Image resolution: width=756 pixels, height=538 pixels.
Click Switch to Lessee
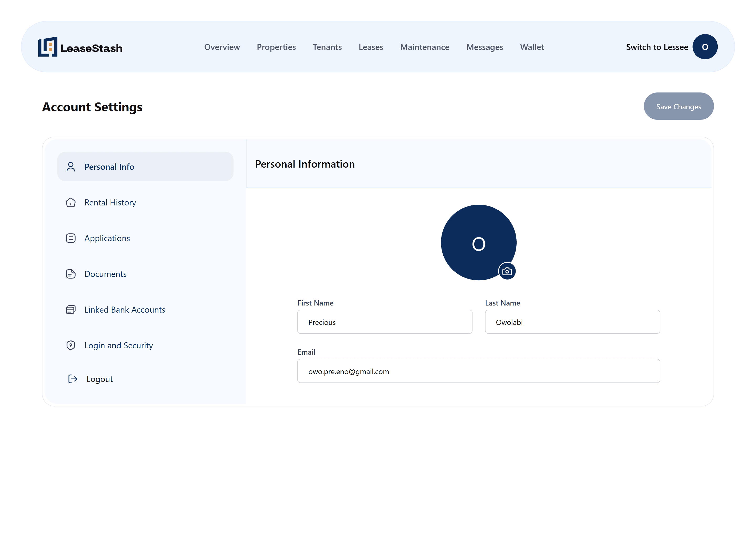[657, 47]
